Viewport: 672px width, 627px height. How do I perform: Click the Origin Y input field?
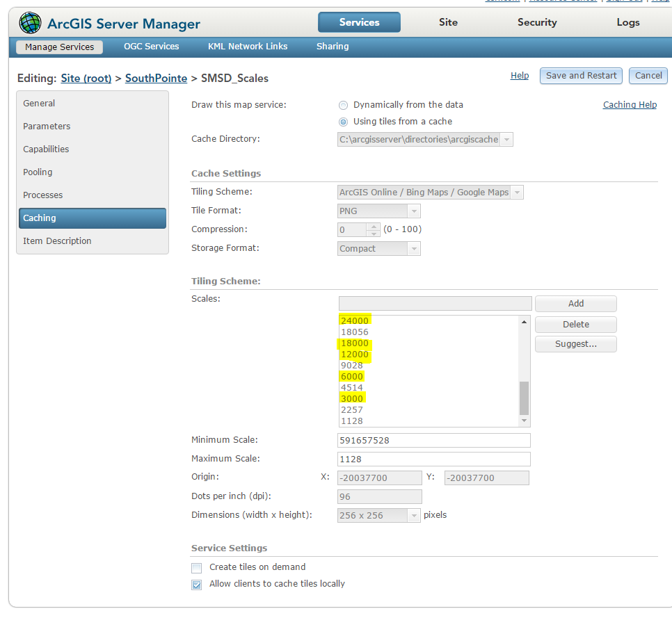click(x=487, y=478)
